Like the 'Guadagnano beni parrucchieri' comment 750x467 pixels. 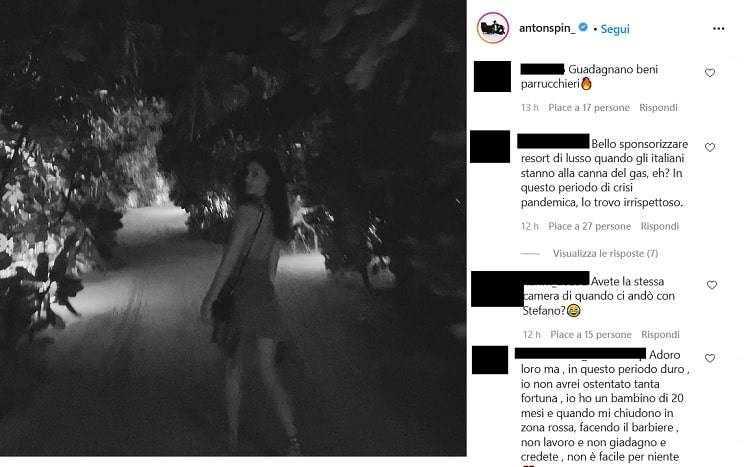[710, 73]
